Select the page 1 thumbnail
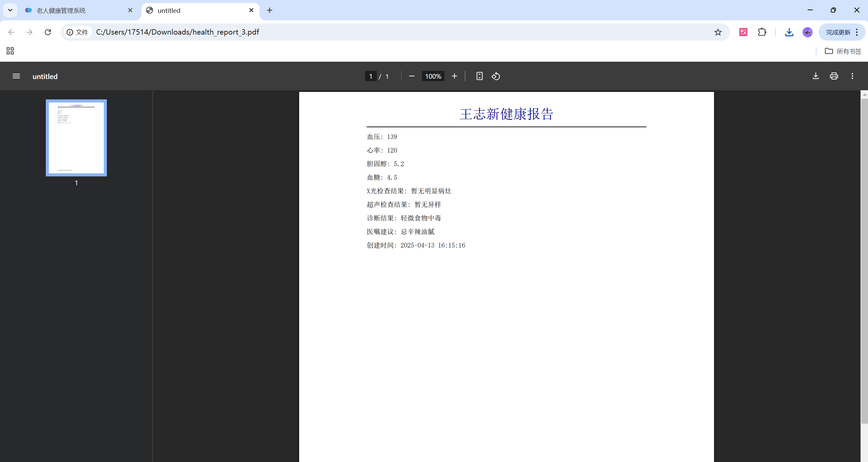Screen dimensions: 868x462 click(x=76, y=138)
